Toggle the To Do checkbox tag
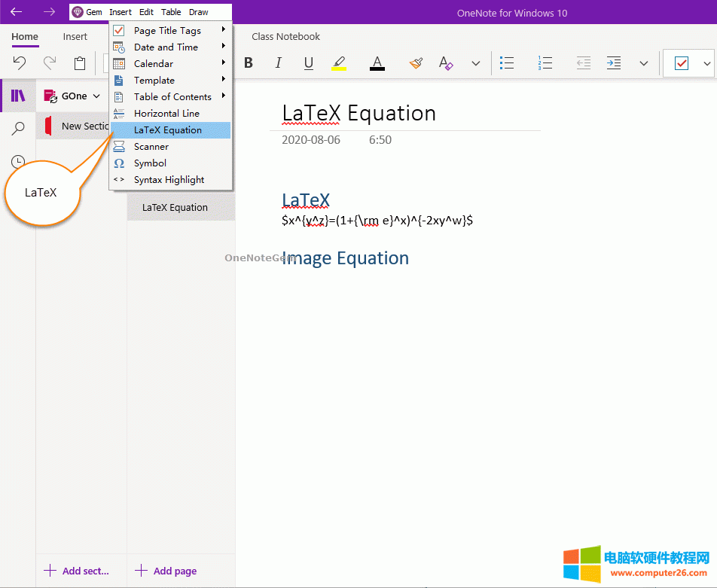 pos(682,63)
